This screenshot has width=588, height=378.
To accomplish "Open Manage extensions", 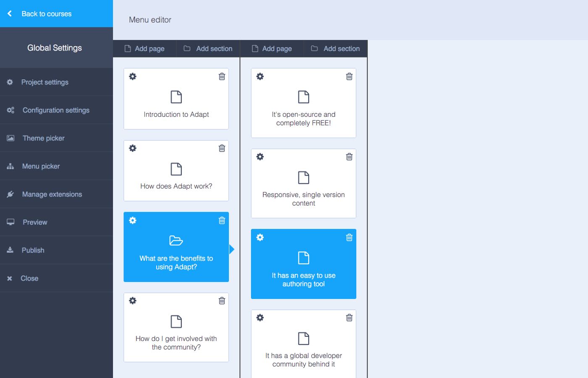I will [x=56, y=194].
